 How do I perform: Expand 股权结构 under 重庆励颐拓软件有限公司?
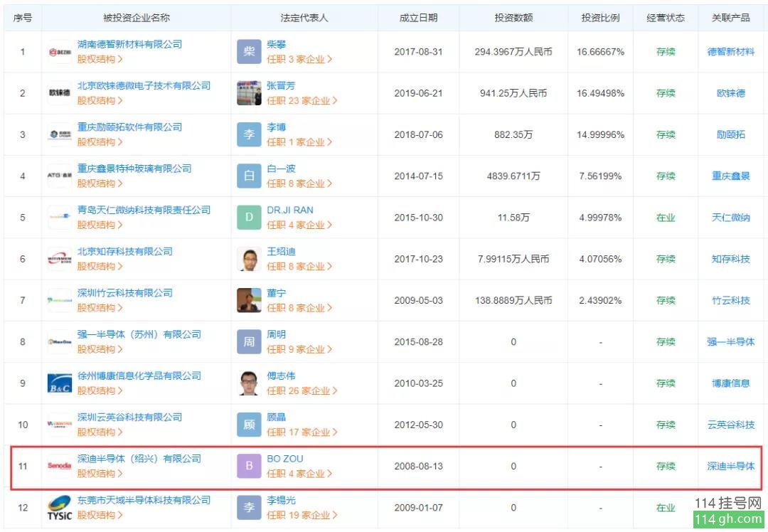coord(100,142)
